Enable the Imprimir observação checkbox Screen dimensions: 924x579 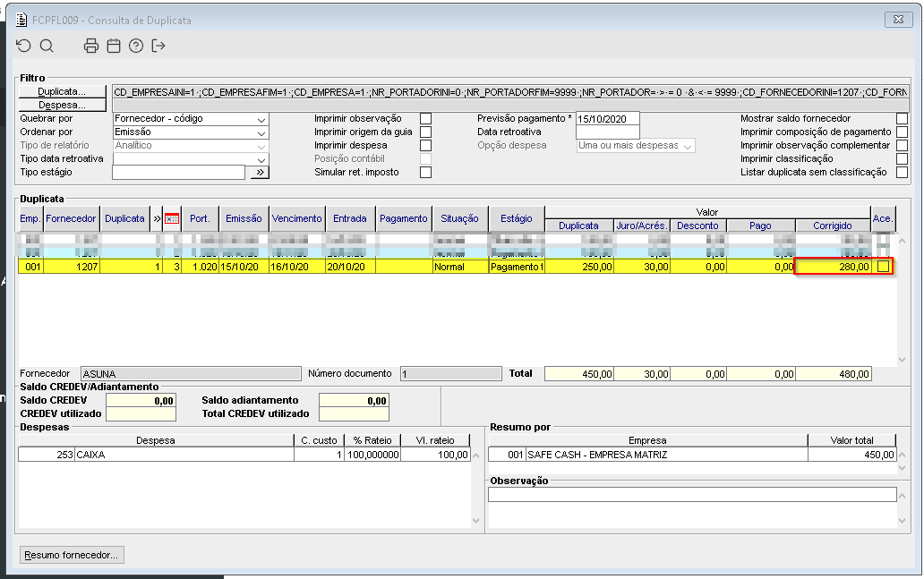(x=426, y=119)
